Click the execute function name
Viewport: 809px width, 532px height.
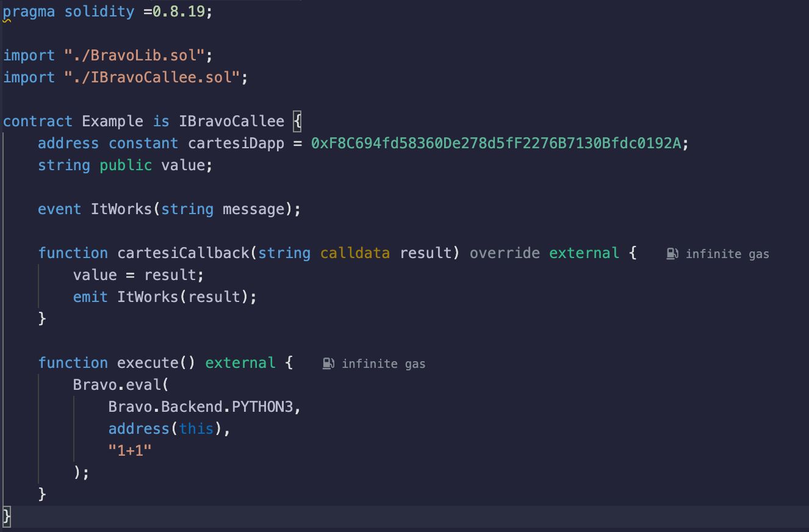click(148, 363)
